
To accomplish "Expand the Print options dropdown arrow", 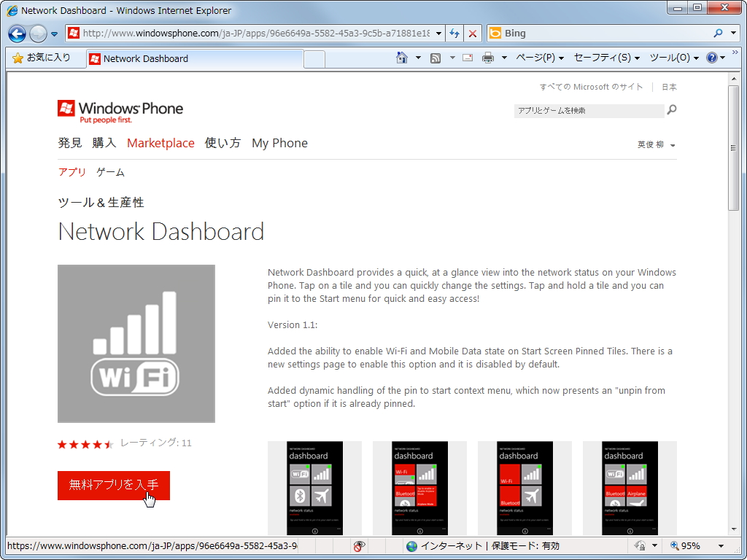I will click(x=504, y=58).
